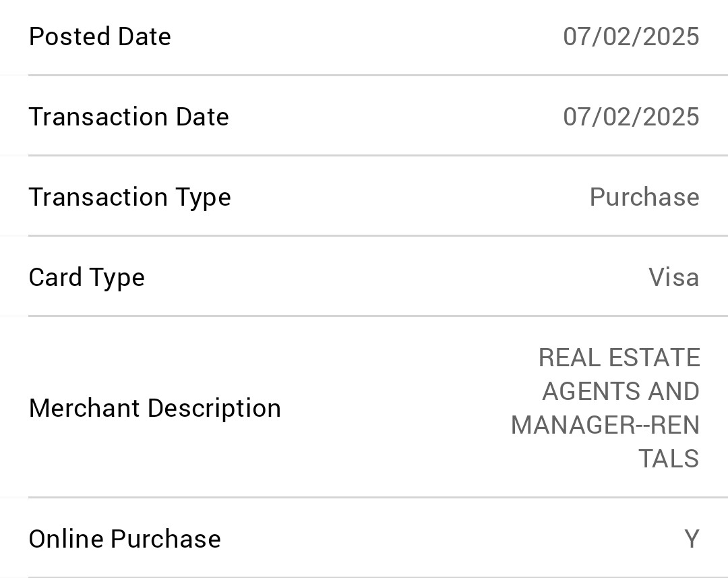Click the divider below Posted Date row
The width and height of the screenshot is (728, 578).
(x=378, y=75)
